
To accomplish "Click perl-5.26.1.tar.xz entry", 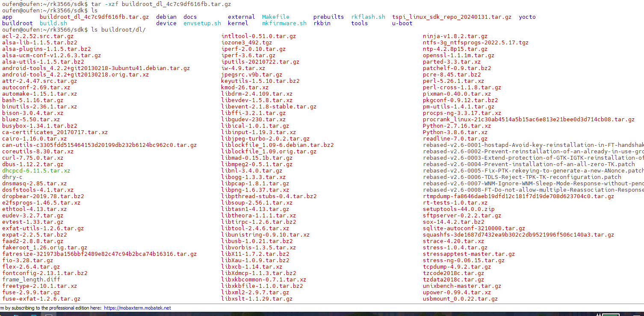I will [x=454, y=81].
